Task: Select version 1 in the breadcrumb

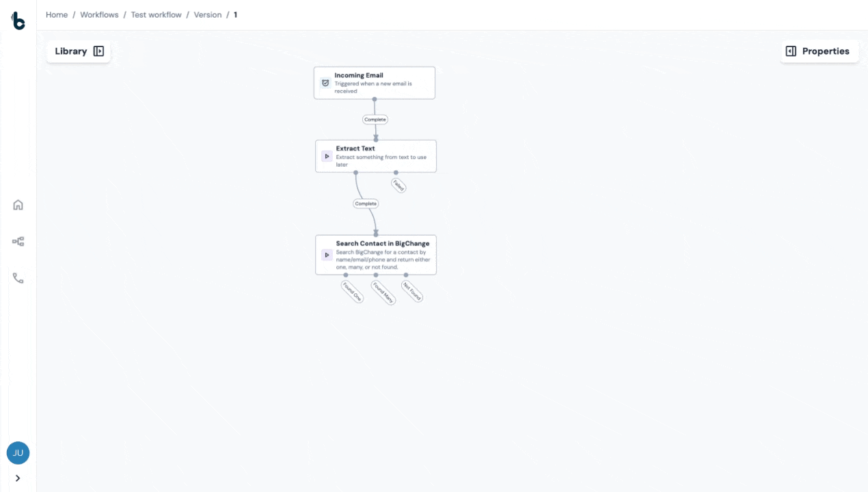Action: point(235,14)
